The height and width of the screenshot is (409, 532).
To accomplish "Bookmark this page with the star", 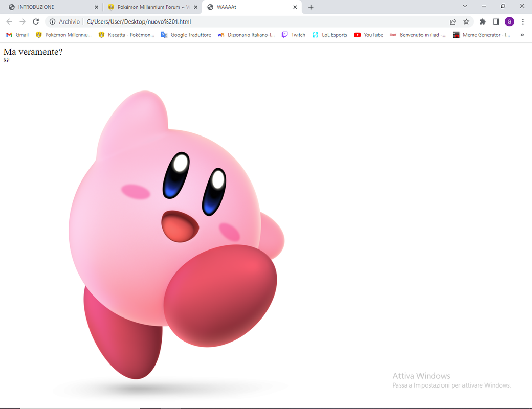I will (x=466, y=21).
